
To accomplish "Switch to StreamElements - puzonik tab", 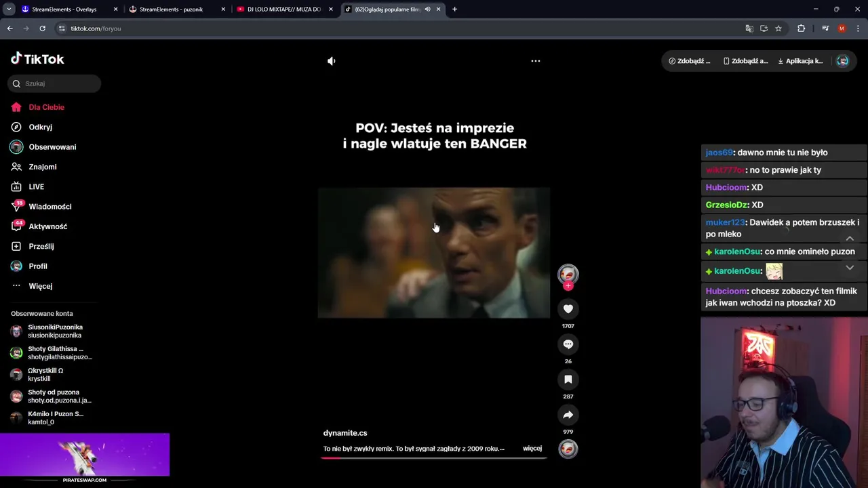I will coord(176,9).
